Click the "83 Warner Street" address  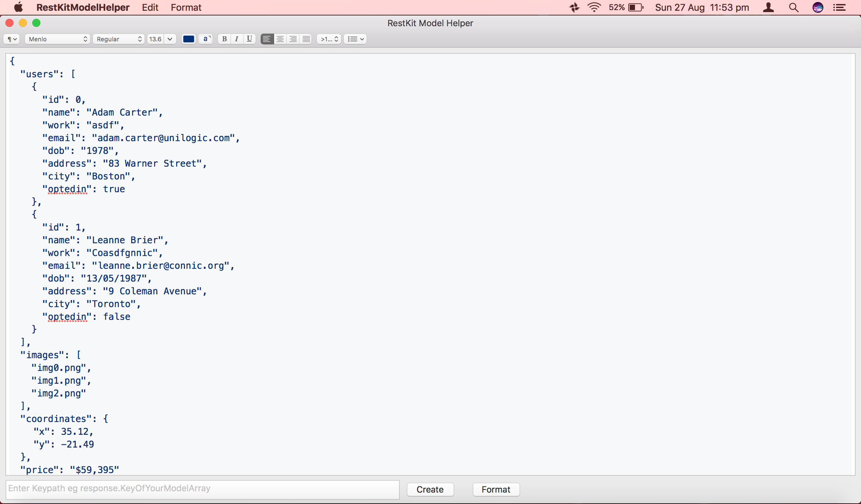152,163
